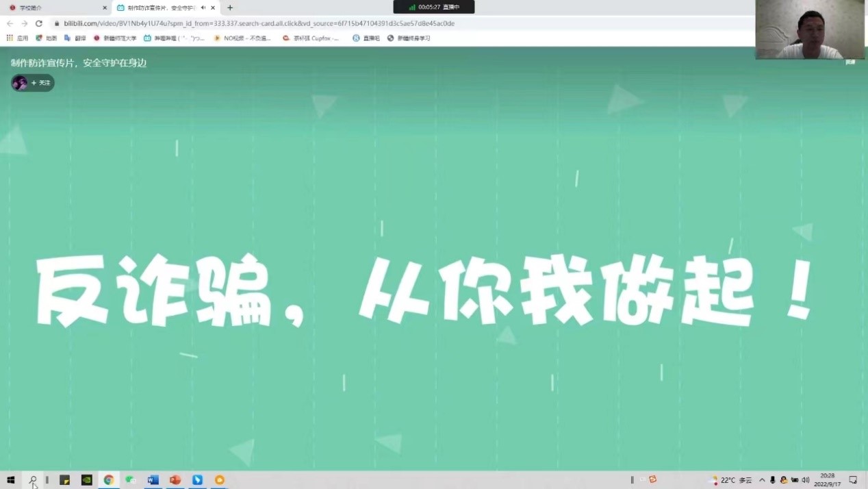Open the 新疆师范大学 bookmark
This screenshot has height=489, width=868.
(115, 38)
